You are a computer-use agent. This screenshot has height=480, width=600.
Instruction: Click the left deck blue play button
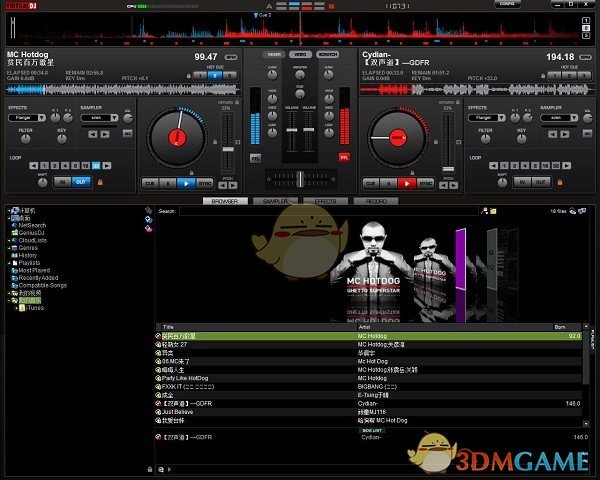point(186,184)
